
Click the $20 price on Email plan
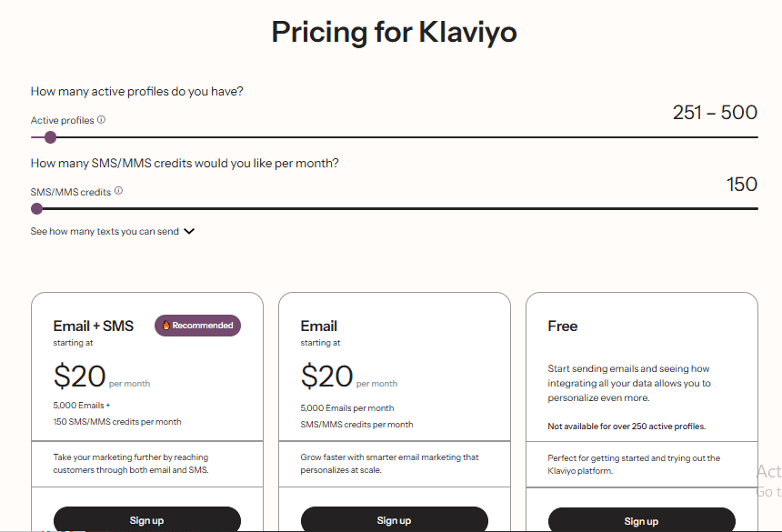[327, 376]
